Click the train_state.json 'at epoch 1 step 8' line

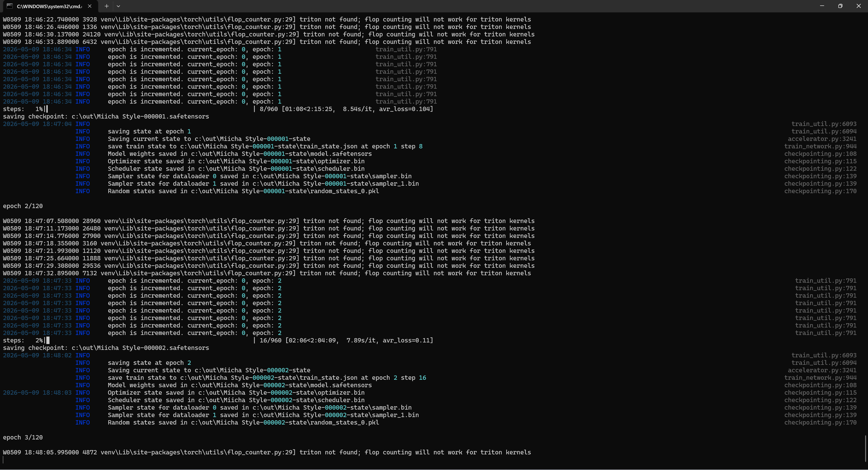coord(265,146)
